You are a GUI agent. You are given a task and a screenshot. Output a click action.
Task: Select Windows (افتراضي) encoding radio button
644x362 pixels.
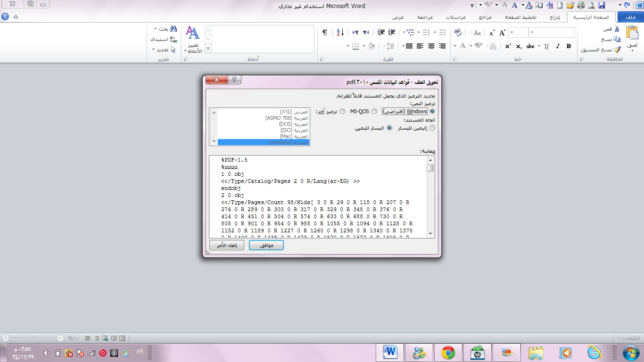pyautogui.click(x=432, y=112)
